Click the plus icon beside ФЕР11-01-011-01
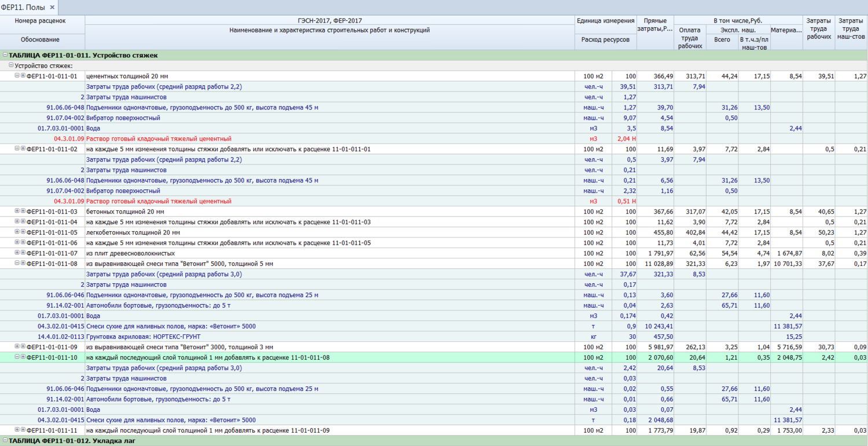 23,76
